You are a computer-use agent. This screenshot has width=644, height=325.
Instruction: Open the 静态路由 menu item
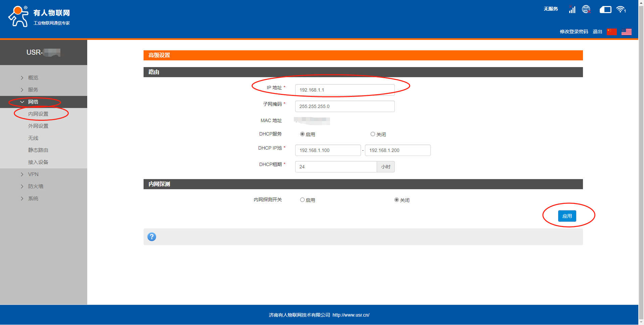(38, 150)
